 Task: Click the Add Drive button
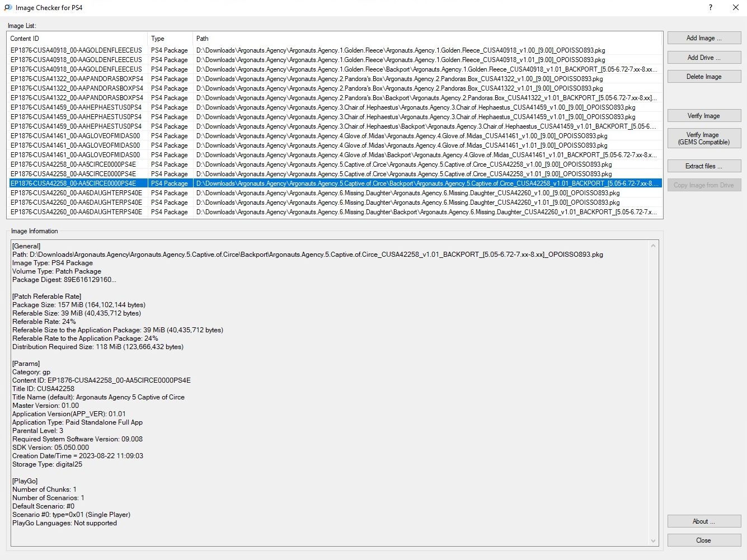(703, 58)
